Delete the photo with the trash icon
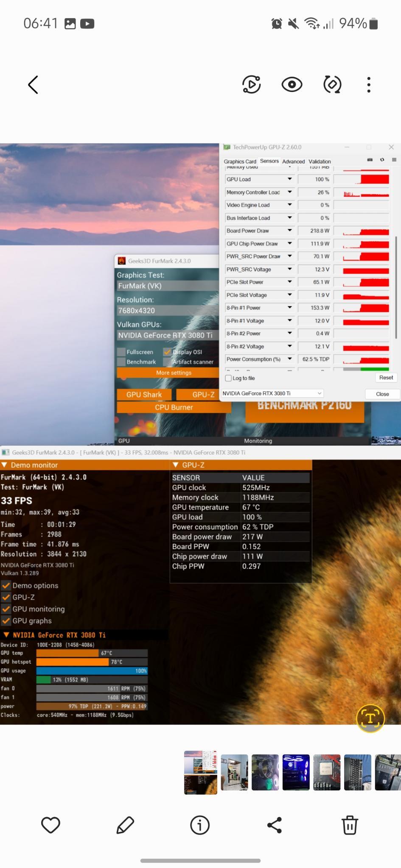 point(350,825)
